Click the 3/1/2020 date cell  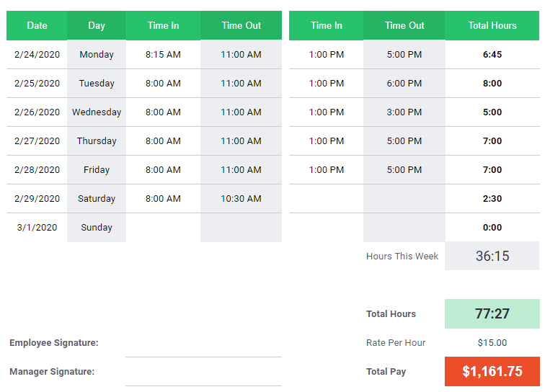pos(37,228)
